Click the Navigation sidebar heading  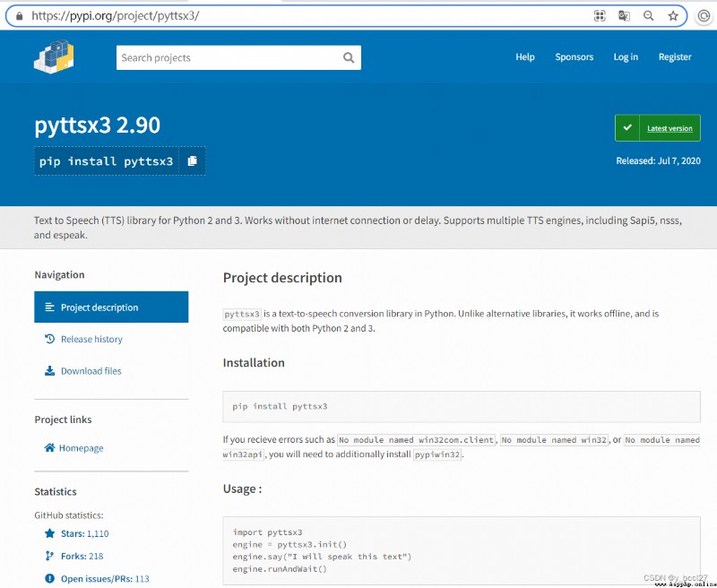tap(59, 275)
